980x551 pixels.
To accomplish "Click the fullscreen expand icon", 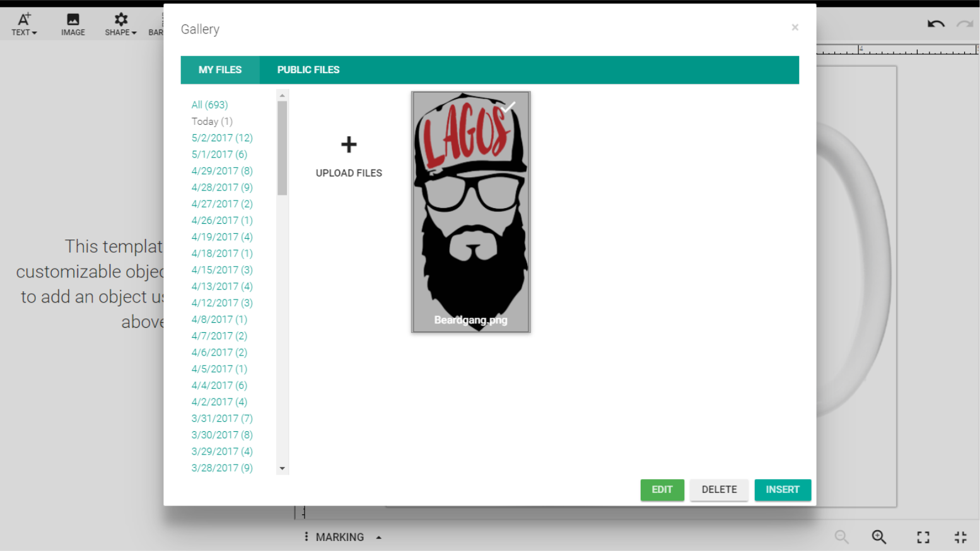I will pyautogui.click(x=923, y=537).
